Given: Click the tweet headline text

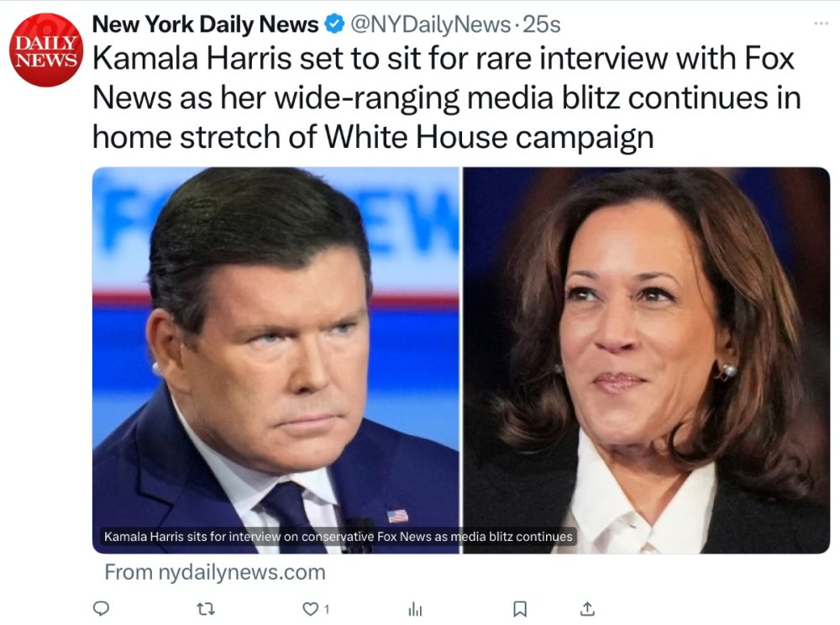Looking at the screenshot, I should point(445,97).
